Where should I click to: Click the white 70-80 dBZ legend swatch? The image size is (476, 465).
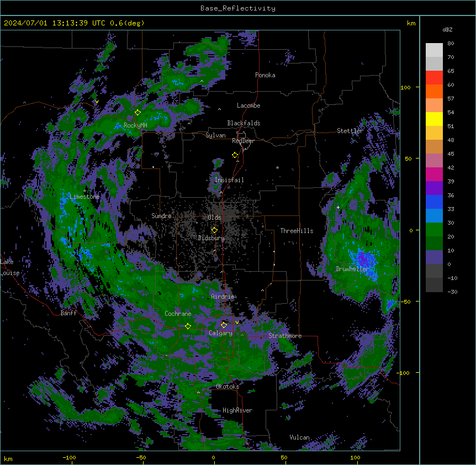tap(434, 50)
